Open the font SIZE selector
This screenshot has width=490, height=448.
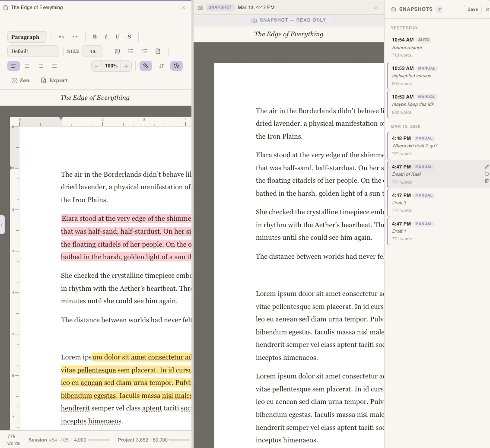pos(92,51)
